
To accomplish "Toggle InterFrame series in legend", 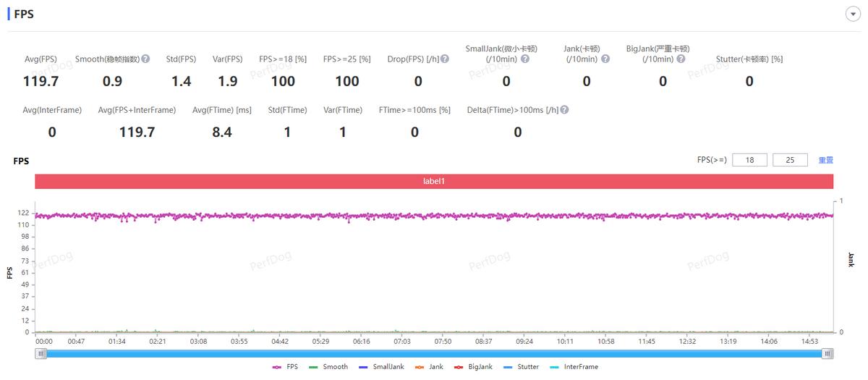I will click(574, 367).
